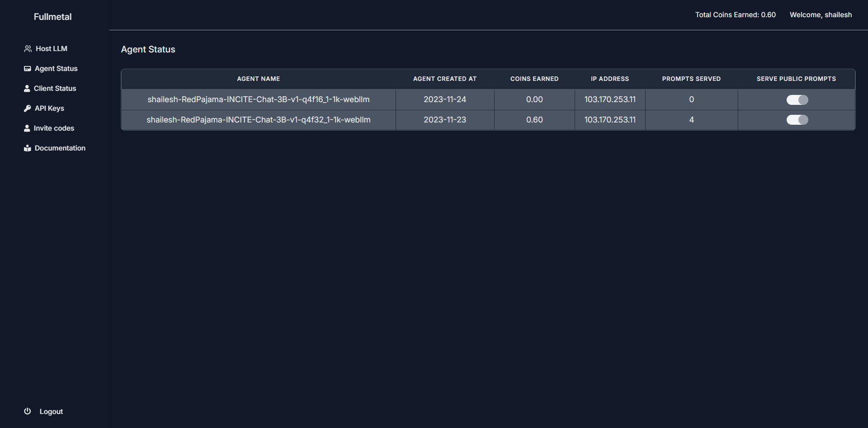The height and width of the screenshot is (428, 868).
Task: Click the Logout power icon
Action: pos(28,411)
